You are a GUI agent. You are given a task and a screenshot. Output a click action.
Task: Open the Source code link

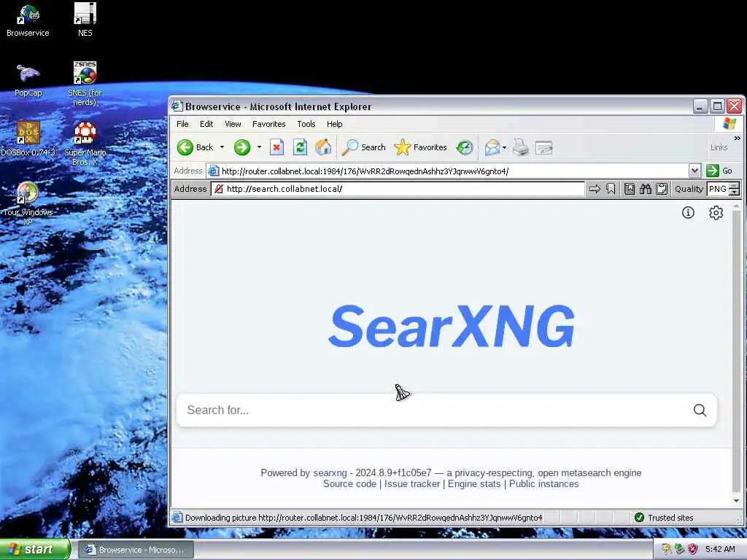(x=349, y=484)
